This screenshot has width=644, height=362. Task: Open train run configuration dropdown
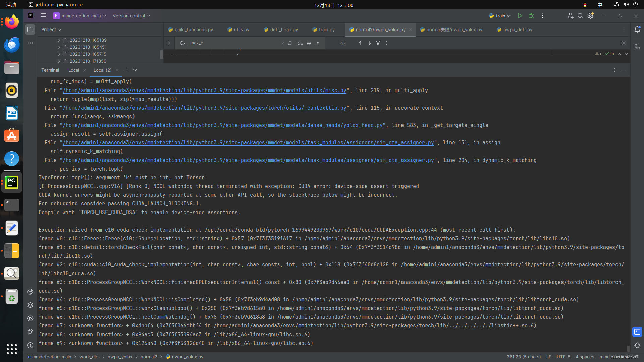[500, 16]
